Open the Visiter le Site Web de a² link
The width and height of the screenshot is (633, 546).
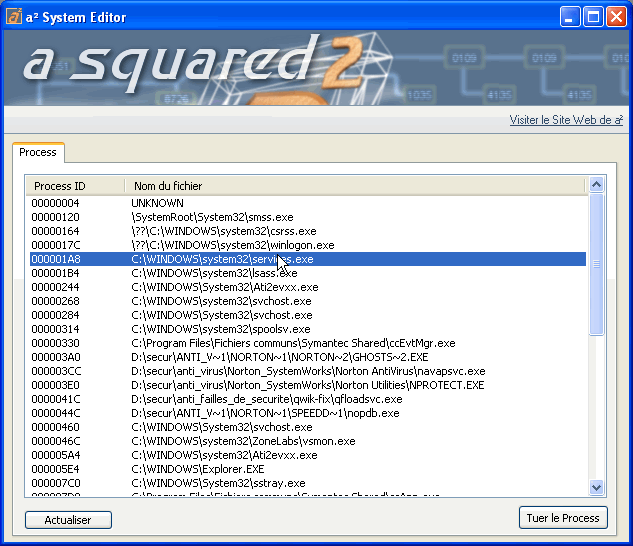coord(566,120)
